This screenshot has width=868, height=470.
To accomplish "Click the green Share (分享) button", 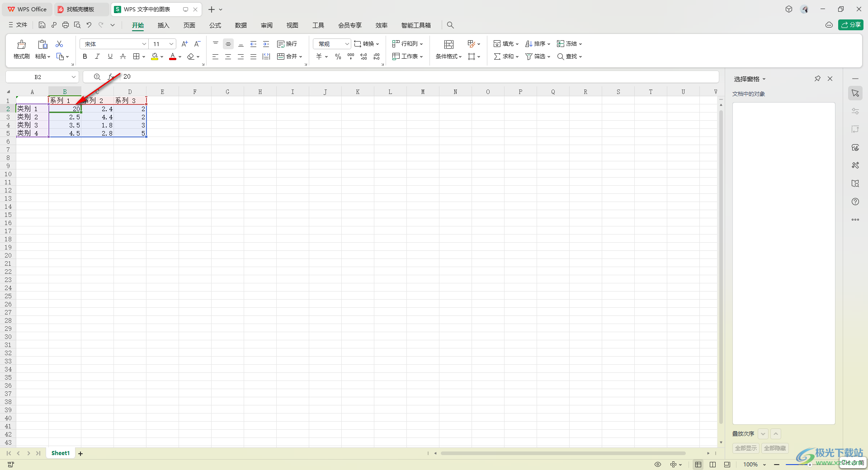I will [x=851, y=25].
